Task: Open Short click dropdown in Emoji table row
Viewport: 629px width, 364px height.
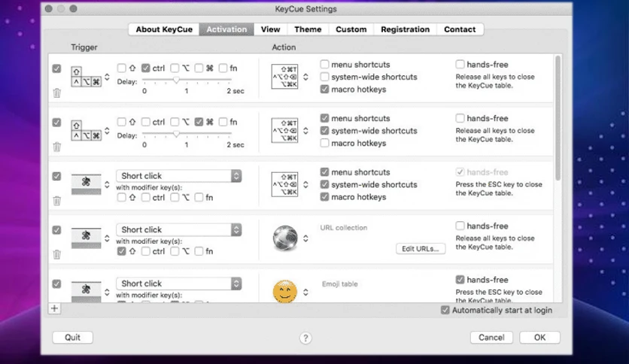Action: click(x=179, y=284)
